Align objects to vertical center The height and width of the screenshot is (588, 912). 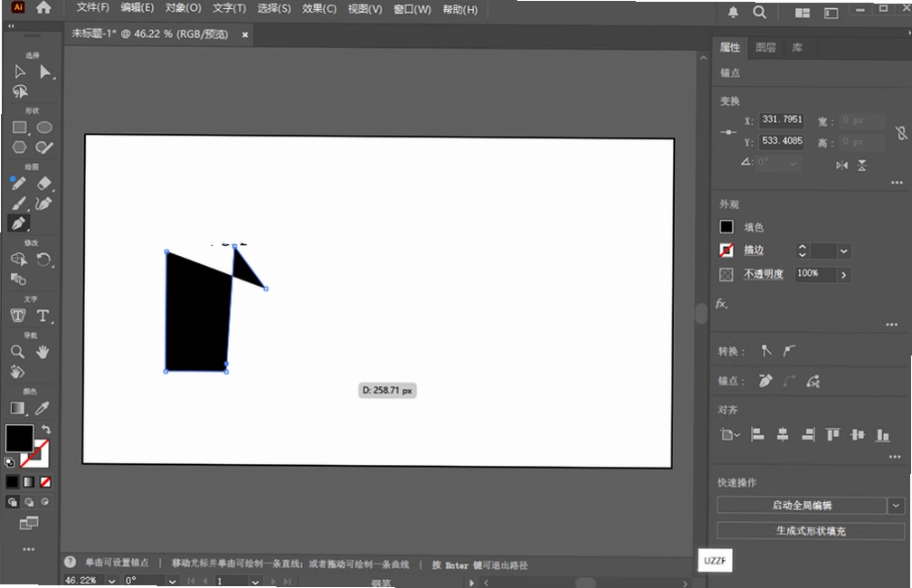[x=858, y=434]
